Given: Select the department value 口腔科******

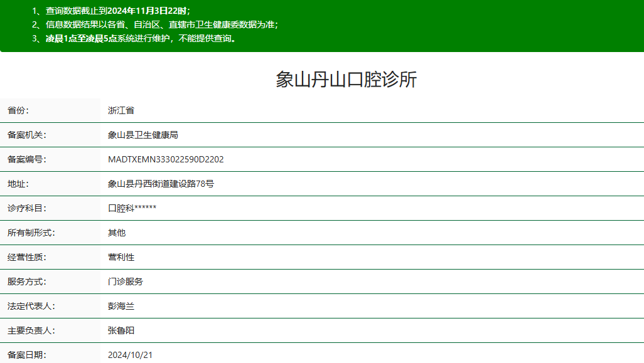Looking at the screenshot, I should (132, 208).
